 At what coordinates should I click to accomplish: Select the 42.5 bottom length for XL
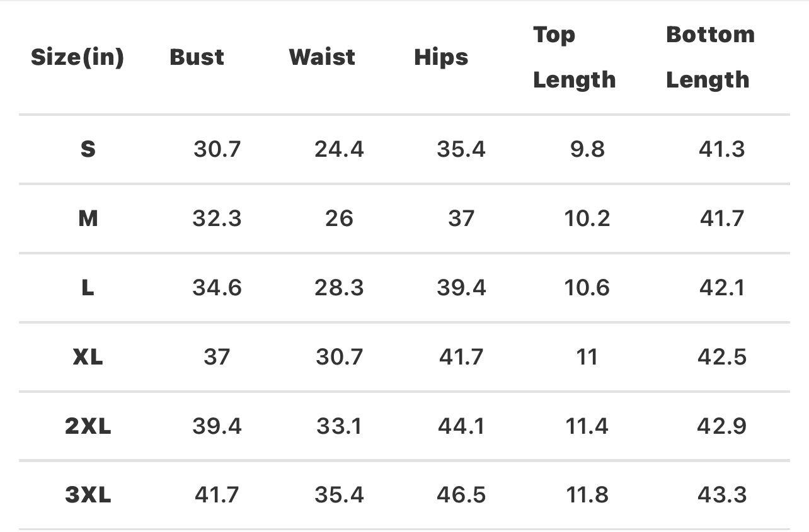coord(722,357)
